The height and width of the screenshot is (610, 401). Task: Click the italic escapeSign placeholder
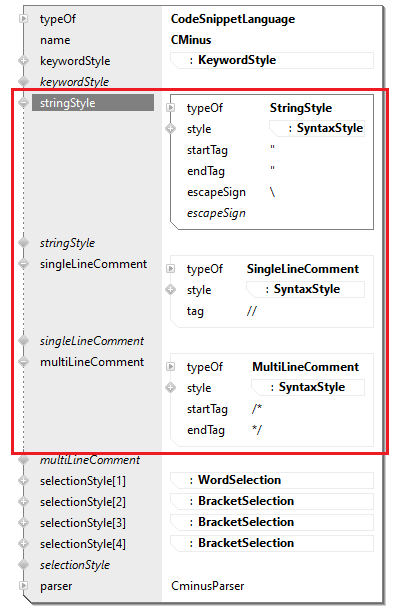tap(216, 213)
